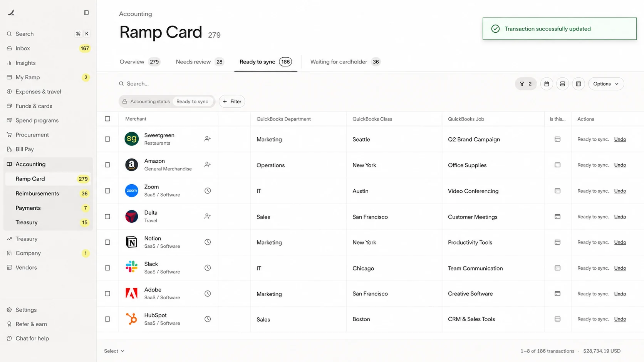Click the Ramp logo in the sidebar

(11, 13)
